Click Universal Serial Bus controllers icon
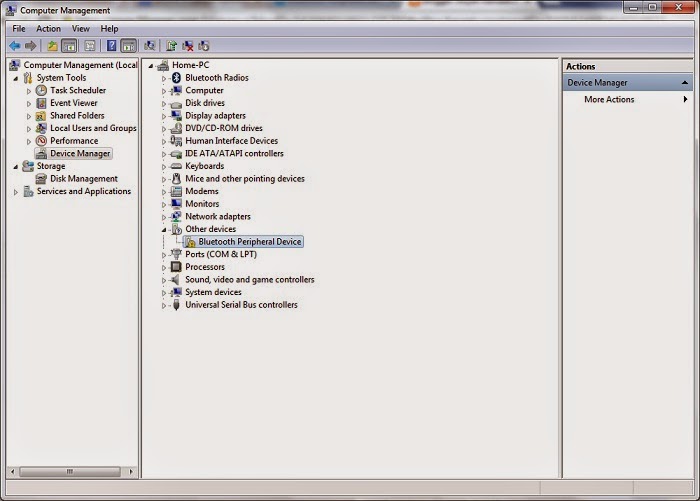 point(176,305)
